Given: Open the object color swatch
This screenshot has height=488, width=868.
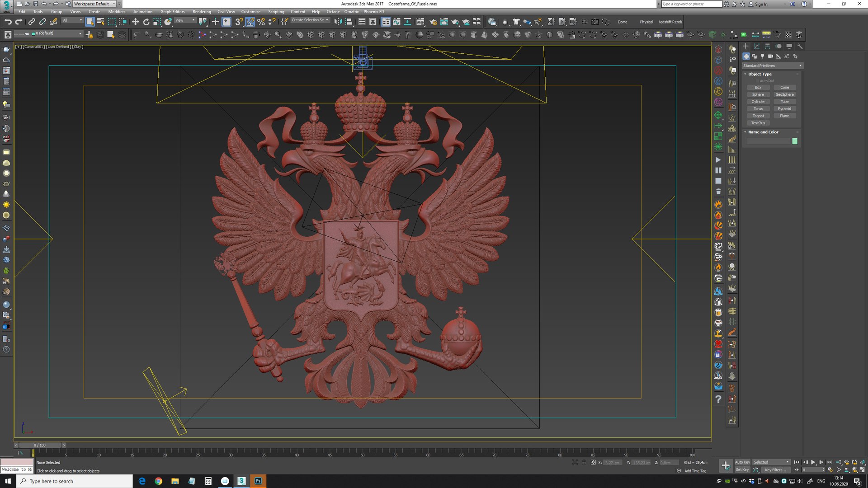Looking at the screenshot, I should click(x=795, y=141).
